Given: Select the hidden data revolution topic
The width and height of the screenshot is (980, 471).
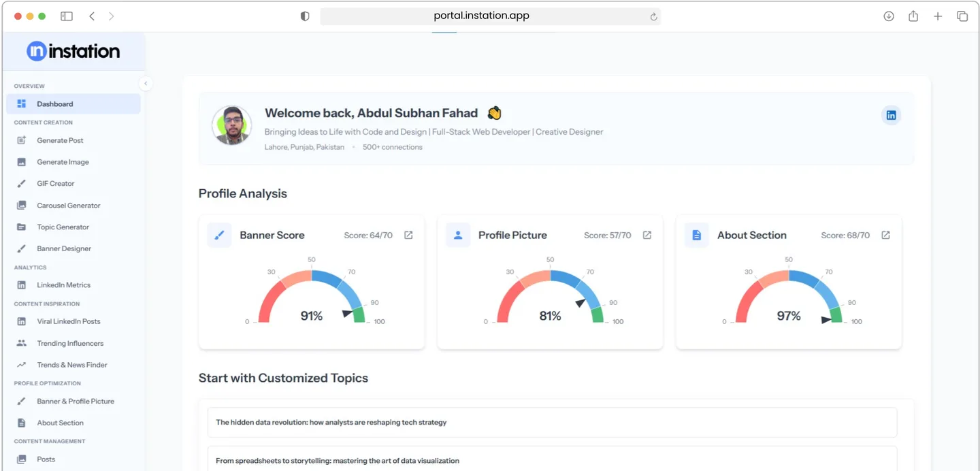Looking at the screenshot, I should point(552,423).
